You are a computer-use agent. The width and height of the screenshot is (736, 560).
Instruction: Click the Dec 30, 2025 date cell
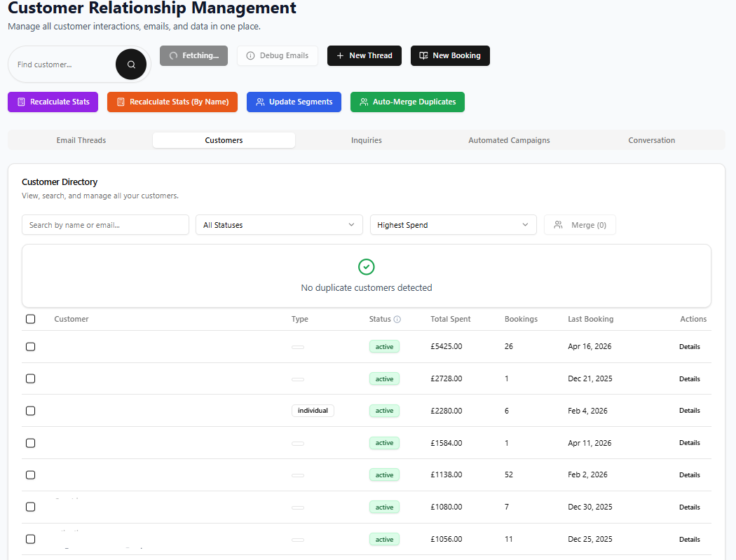[590, 507]
